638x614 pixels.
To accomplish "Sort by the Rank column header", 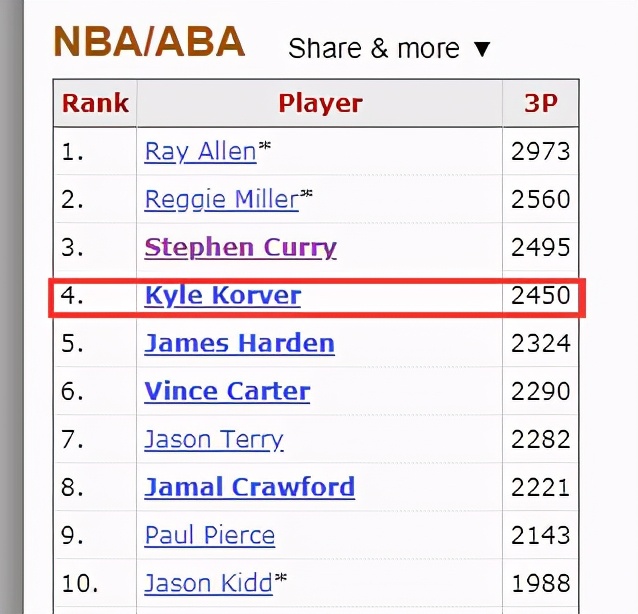I will tap(95, 103).
